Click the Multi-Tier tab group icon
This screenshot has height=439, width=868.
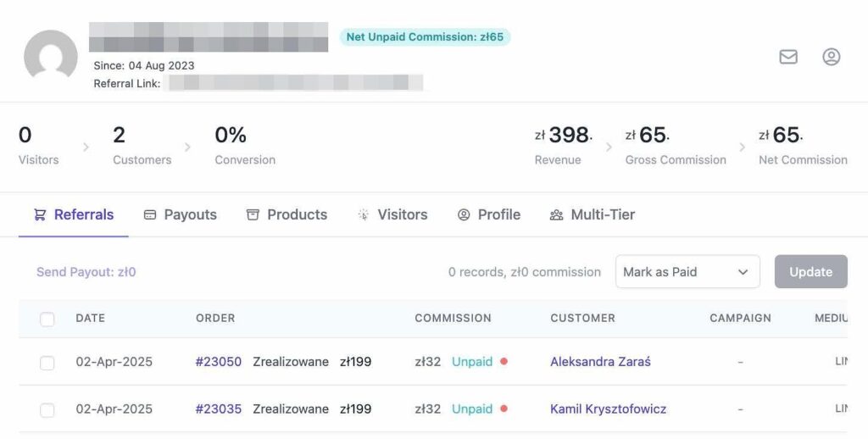pyautogui.click(x=556, y=214)
